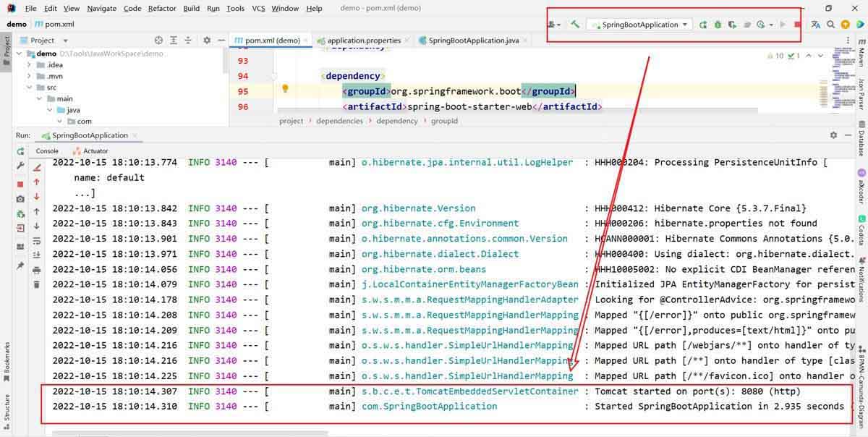
Task: Open Search Everywhere magnifier icon
Action: click(830, 25)
